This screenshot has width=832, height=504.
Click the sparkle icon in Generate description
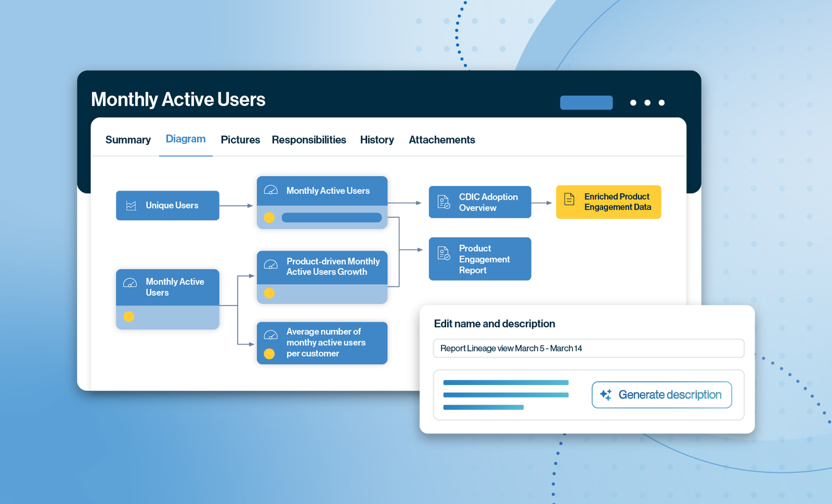pyautogui.click(x=606, y=395)
